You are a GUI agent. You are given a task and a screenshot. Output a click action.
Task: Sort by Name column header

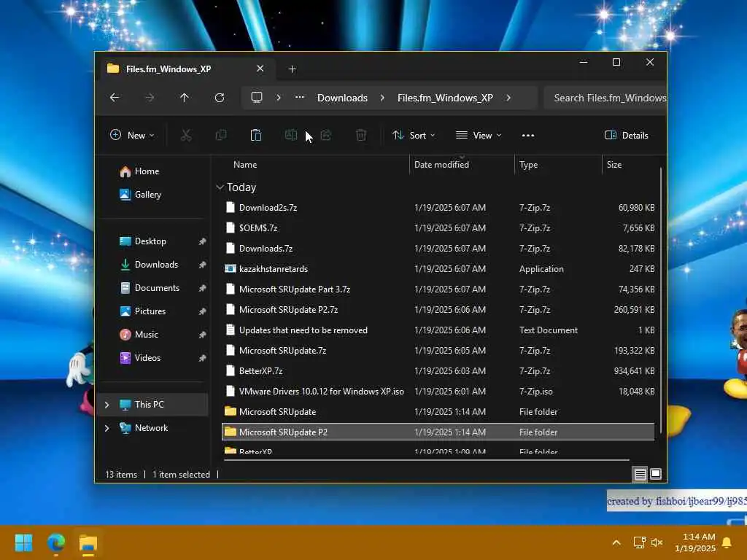click(245, 165)
